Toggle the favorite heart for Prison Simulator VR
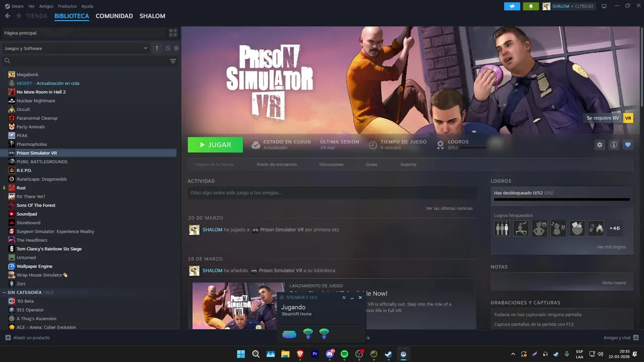644x362 pixels. pyautogui.click(x=628, y=145)
